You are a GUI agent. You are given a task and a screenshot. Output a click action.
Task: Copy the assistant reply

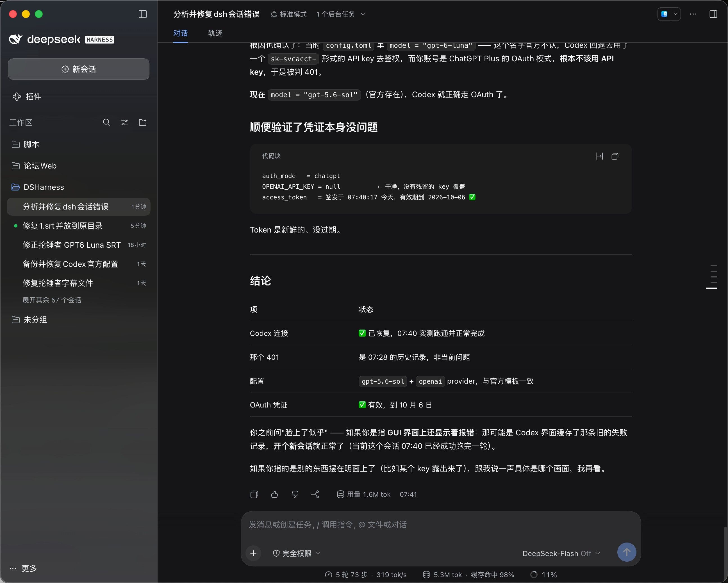(x=254, y=495)
